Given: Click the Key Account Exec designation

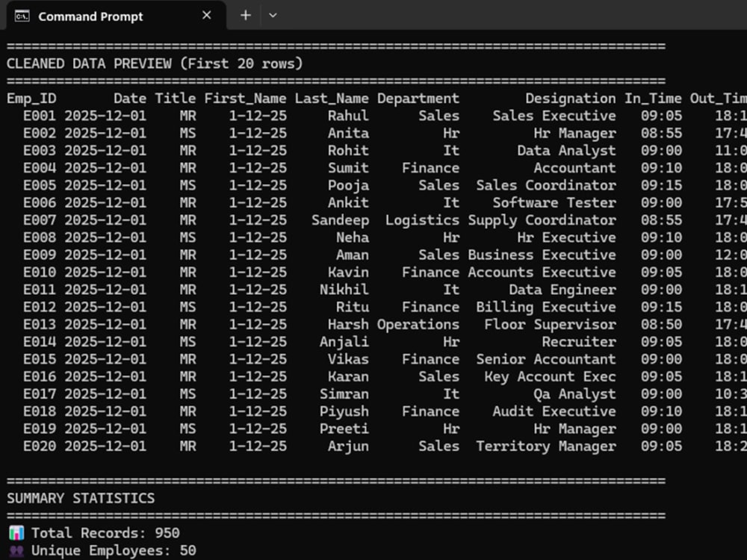Looking at the screenshot, I should tap(551, 377).
